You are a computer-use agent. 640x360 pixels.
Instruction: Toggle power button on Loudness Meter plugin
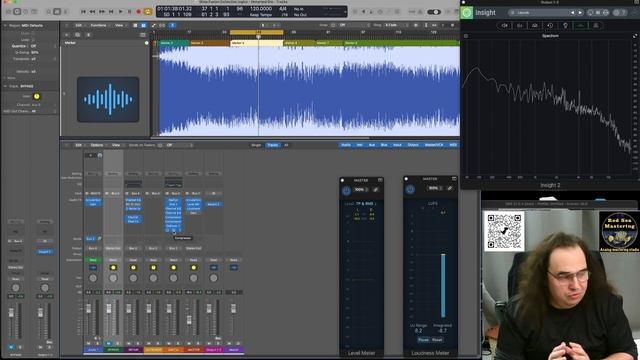(410, 189)
